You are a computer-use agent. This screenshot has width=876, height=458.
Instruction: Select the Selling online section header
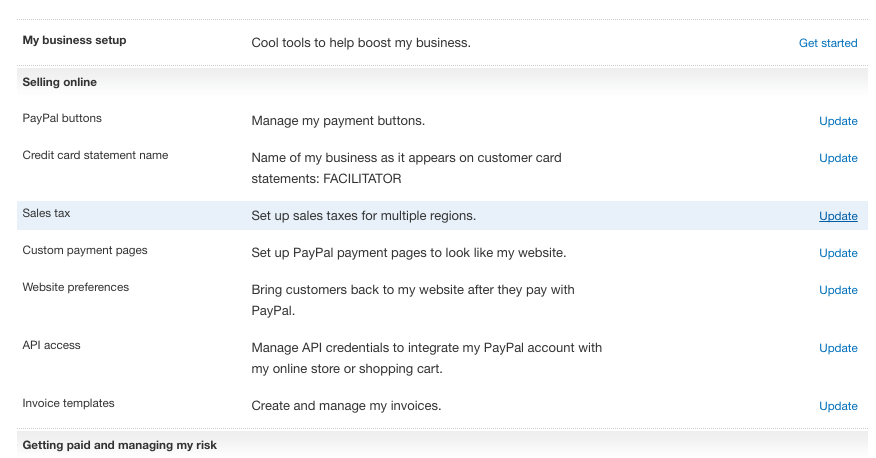pos(59,82)
